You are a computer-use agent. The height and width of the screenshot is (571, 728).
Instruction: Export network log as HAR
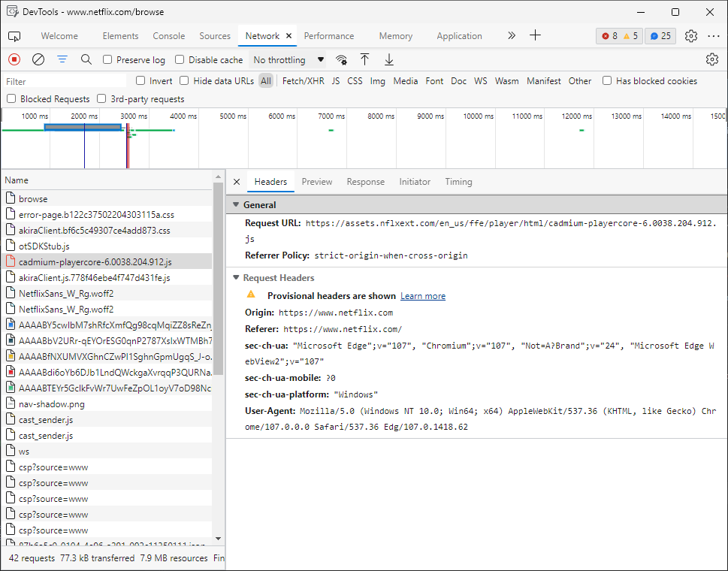(x=388, y=59)
